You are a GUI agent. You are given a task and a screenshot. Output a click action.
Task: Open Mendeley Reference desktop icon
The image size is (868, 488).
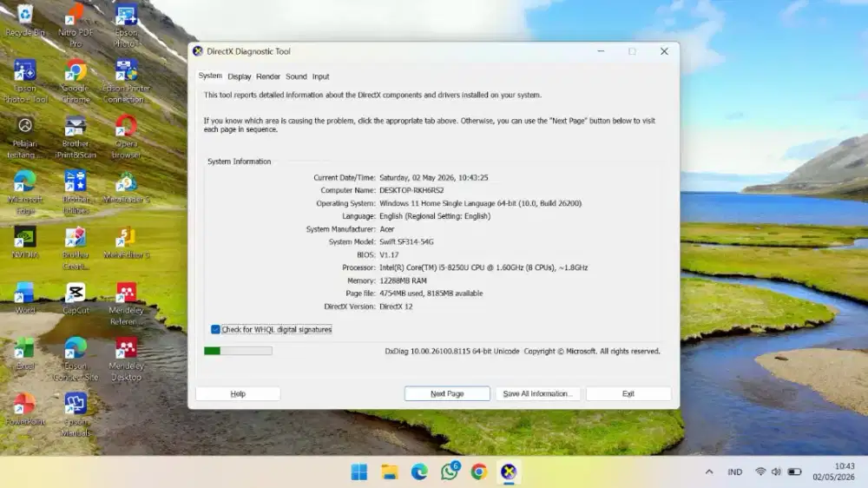click(126, 304)
